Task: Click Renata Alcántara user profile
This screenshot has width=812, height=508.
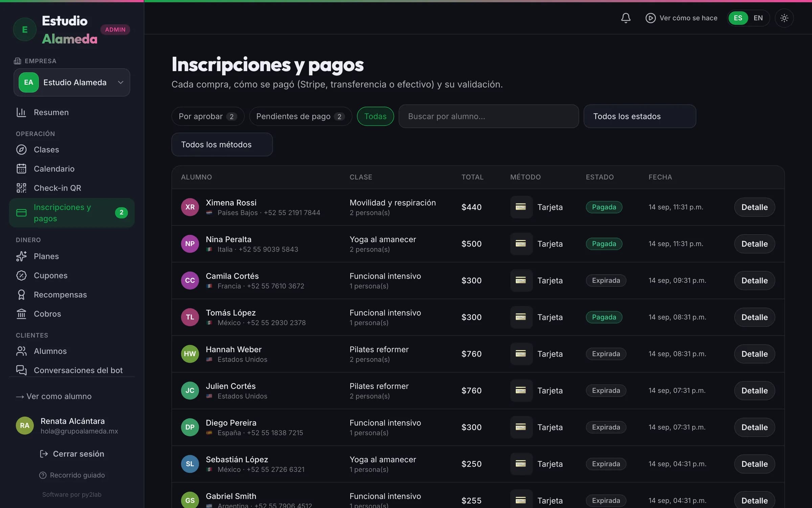Action: pyautogui.click(x=72, y=426)
